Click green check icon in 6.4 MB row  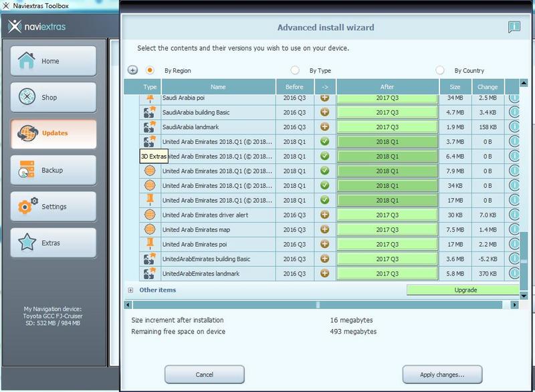coord(324,156)
